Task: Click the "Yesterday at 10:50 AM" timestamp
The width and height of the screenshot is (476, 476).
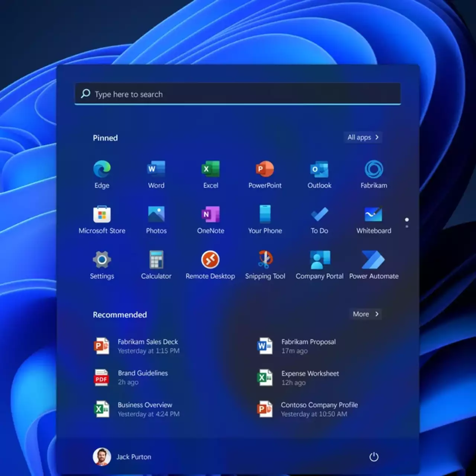Action: [x=314, y=414]
